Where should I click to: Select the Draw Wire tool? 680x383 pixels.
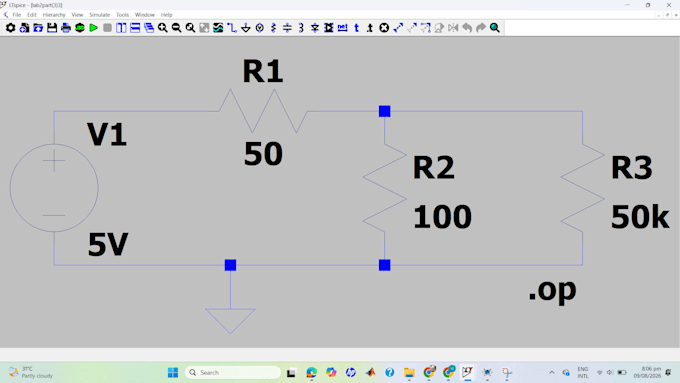pyautogui.click(x=232, y=28)
